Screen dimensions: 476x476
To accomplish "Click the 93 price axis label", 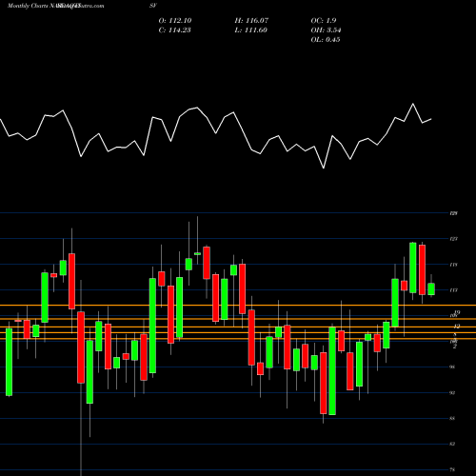I will pyautogui.click(x=452, y=393).
